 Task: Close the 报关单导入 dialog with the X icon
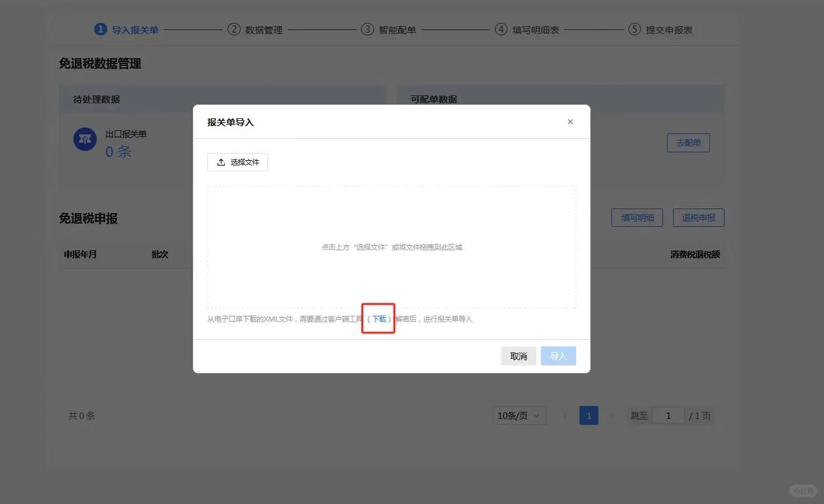tap(570, 122)
